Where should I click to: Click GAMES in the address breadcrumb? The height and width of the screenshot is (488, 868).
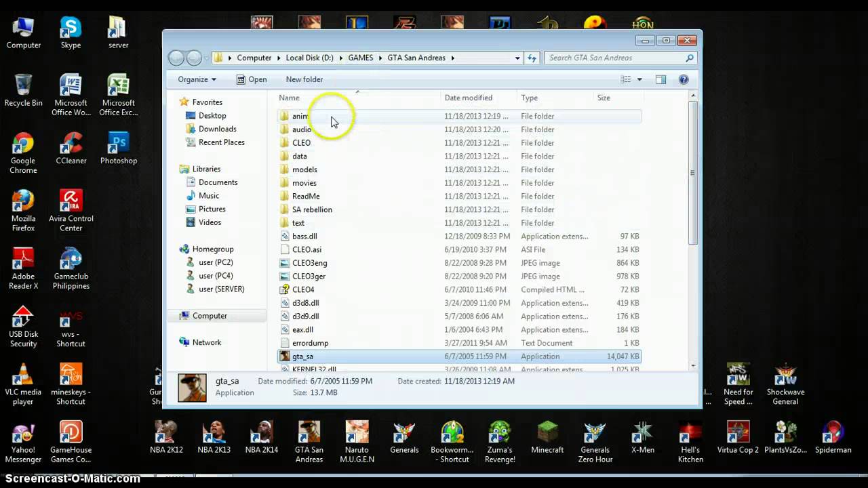point(361,58)
